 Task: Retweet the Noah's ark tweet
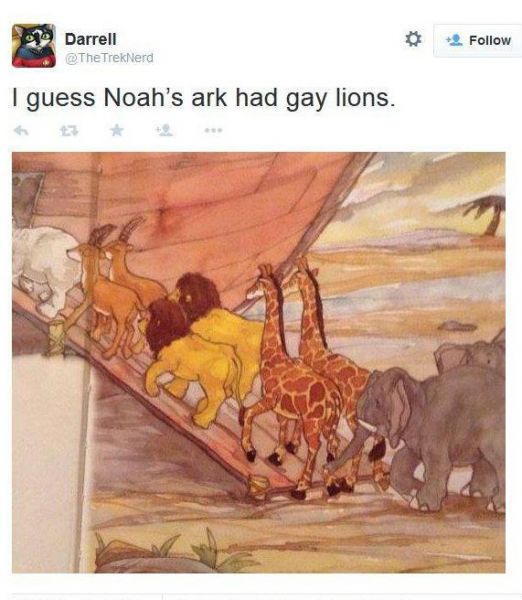coord(69,131)
